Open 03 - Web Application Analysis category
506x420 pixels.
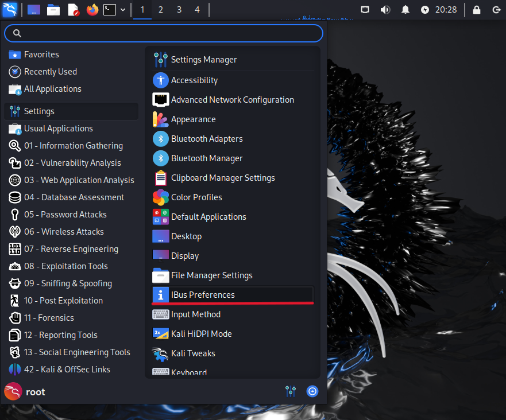71,180
